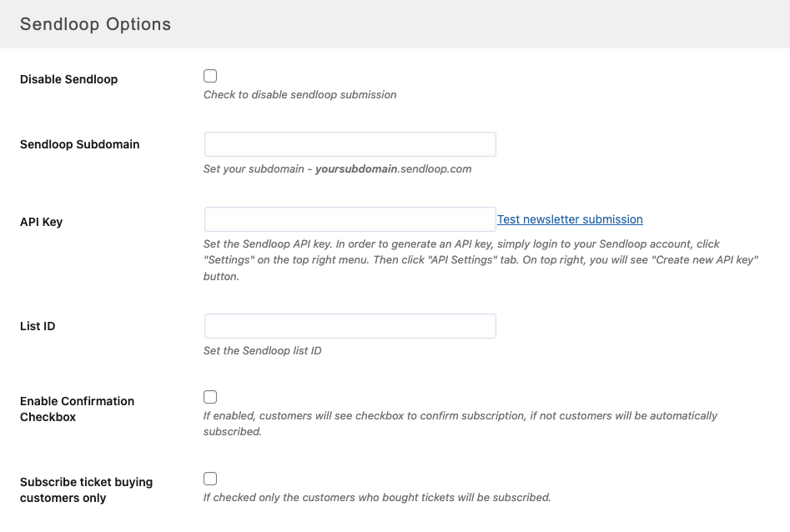
Task: Click the yoursubdomain.sendloop.com help text
Action: (337, 168)
